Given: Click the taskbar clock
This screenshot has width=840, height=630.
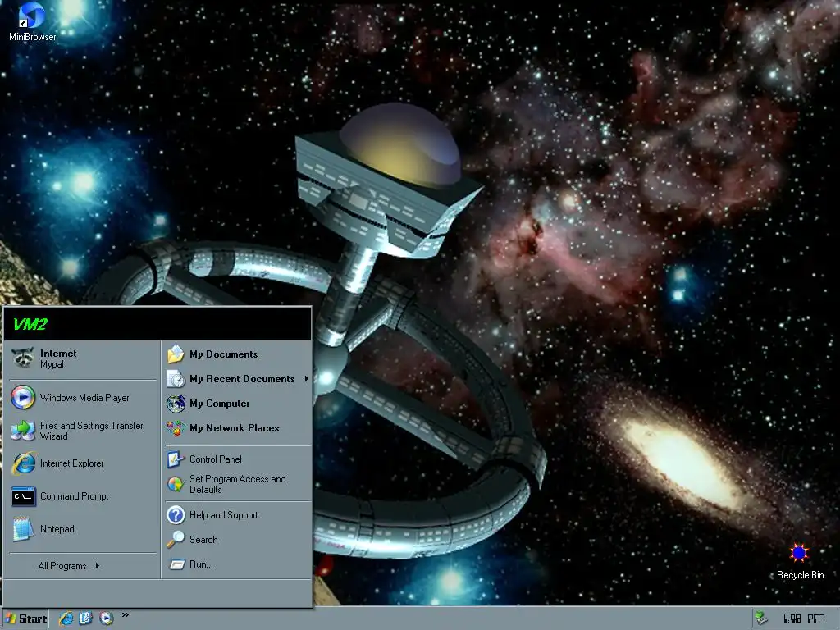Looking at the screenshot, I should point(804,619).
